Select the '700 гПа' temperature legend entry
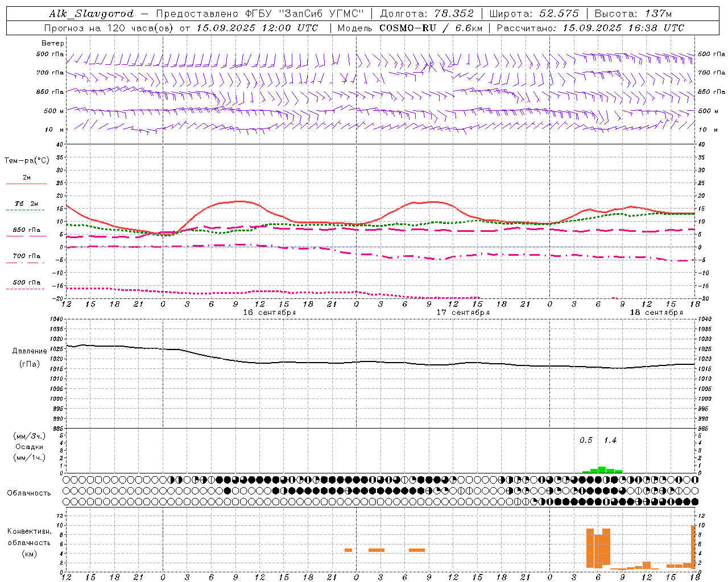The image size is (728, 582). (26, 256)
